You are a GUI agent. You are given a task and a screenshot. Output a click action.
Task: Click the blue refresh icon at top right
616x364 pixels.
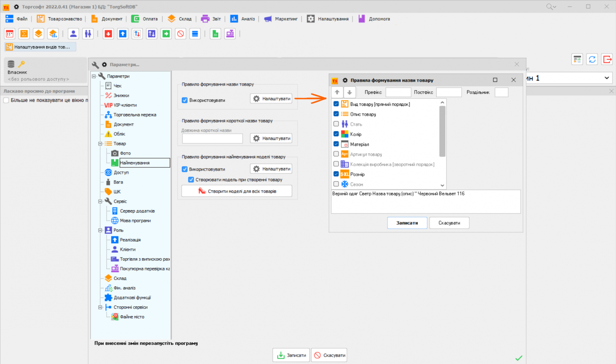click(x=592, y=59)
